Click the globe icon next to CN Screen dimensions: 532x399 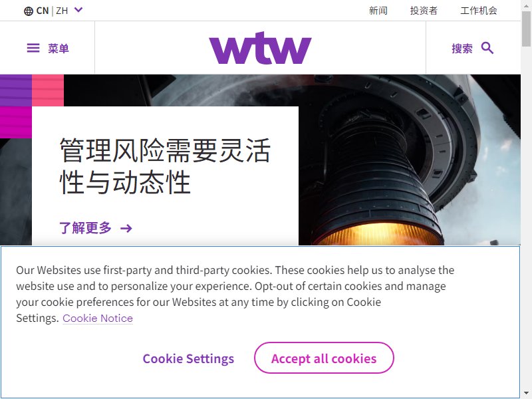point(28,11)
